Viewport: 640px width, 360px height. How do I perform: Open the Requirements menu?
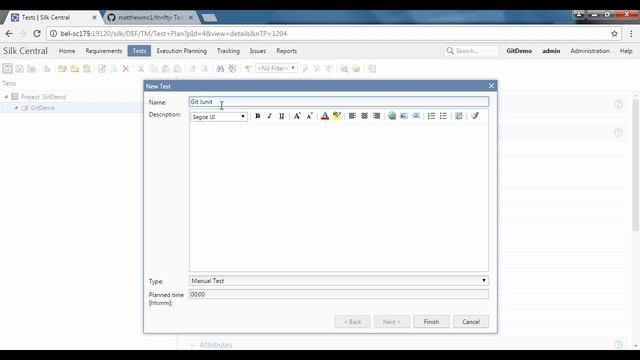(x=104, y=51)
